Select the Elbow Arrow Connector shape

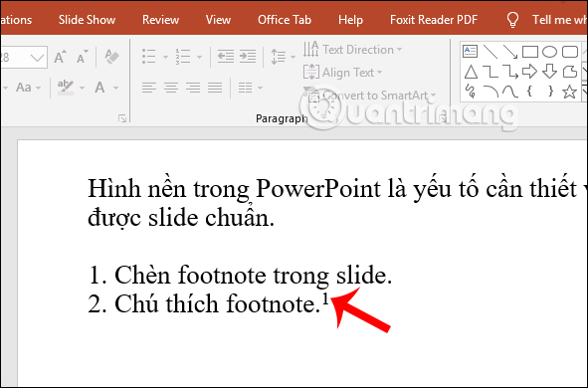click(x=510, y=72)
